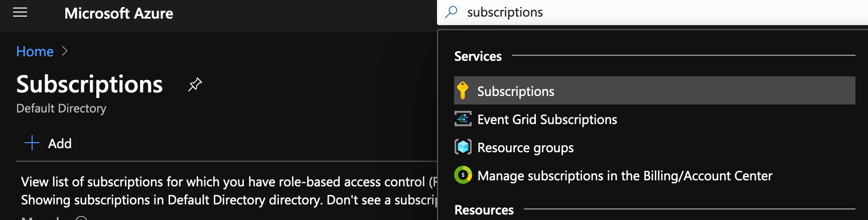Click 'Showing subscriptions in Default Directory' text
Viewport: 868px width, 220px height.
(229, 200)
